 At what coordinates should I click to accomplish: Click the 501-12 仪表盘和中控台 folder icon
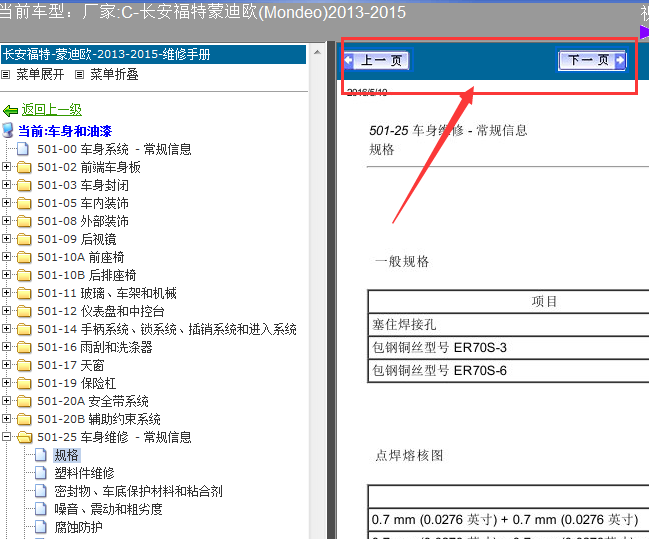pos(24,311)
